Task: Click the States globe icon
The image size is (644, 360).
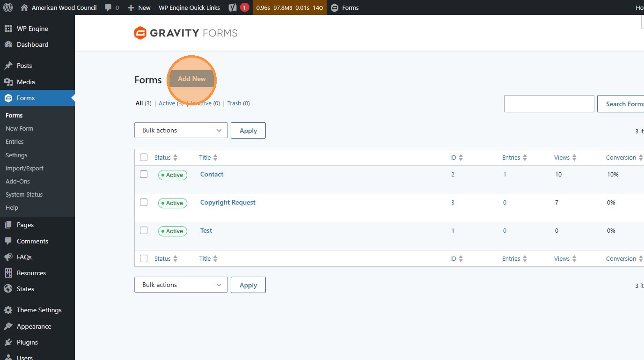Action: click(x=8, y=289)
